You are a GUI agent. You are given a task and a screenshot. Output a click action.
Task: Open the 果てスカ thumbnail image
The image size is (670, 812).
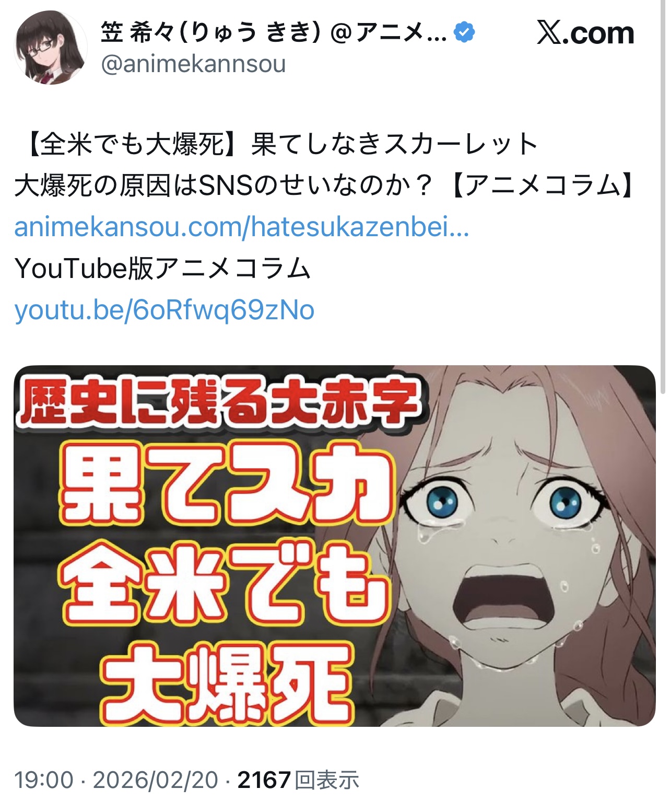[x=334, y=546]
